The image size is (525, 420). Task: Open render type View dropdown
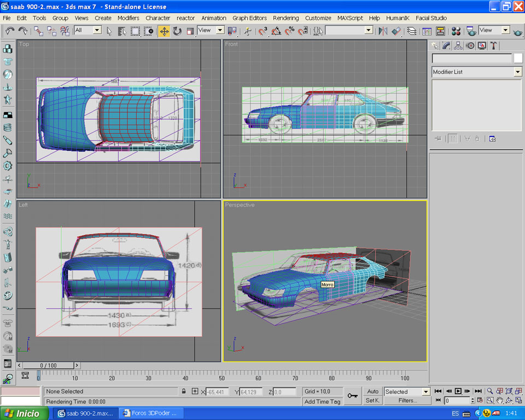pyautogui.click(x=494, y=30)
